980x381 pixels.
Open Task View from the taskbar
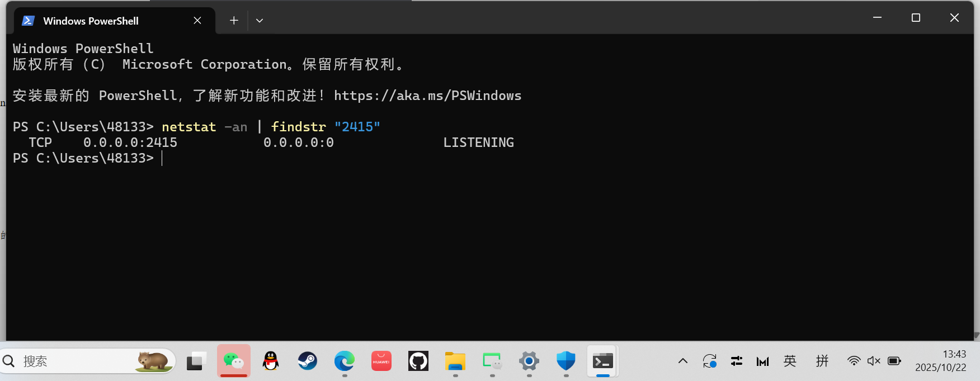(196, 361)
